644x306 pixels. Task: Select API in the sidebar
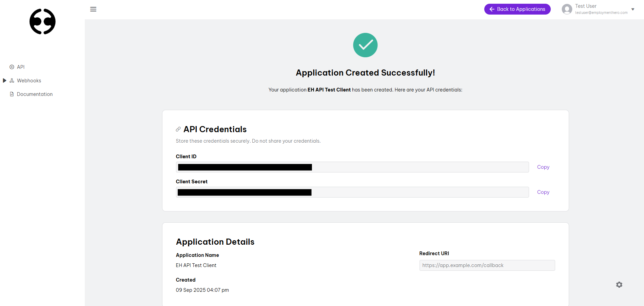pyautogui.click(x=20, y=67)
